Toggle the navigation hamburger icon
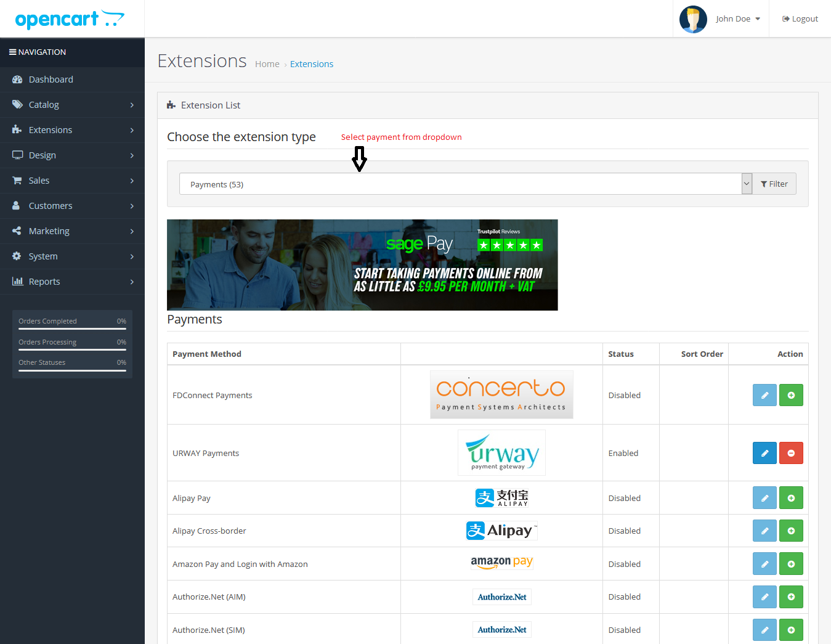831x644 pixels. click(12, 52)
